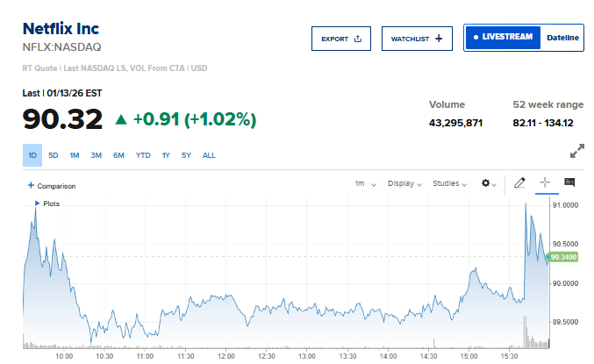Screen dimensions: 594x364
Task: Click the fullscreen expand chart icon
Action: click(576, 152)
